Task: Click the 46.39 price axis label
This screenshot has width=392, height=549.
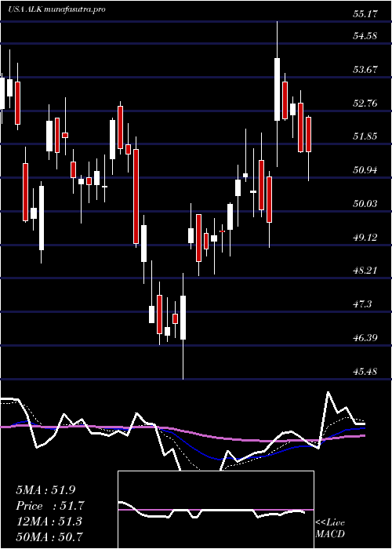Action: [365, 338]
